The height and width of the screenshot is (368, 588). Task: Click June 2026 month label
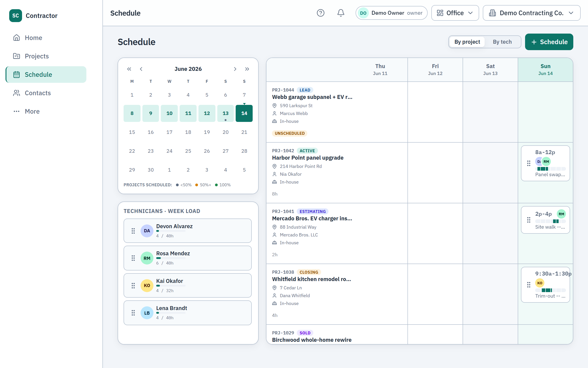click(x=188, y=69)
